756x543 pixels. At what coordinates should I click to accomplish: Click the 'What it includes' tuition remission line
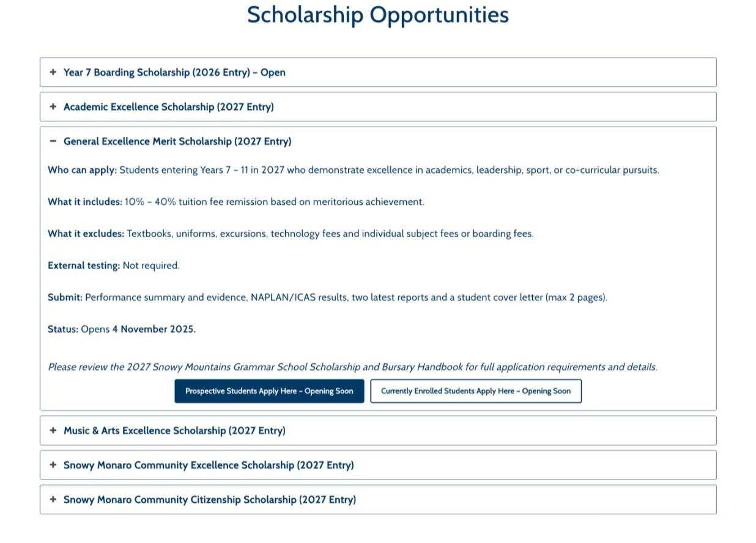235,202
